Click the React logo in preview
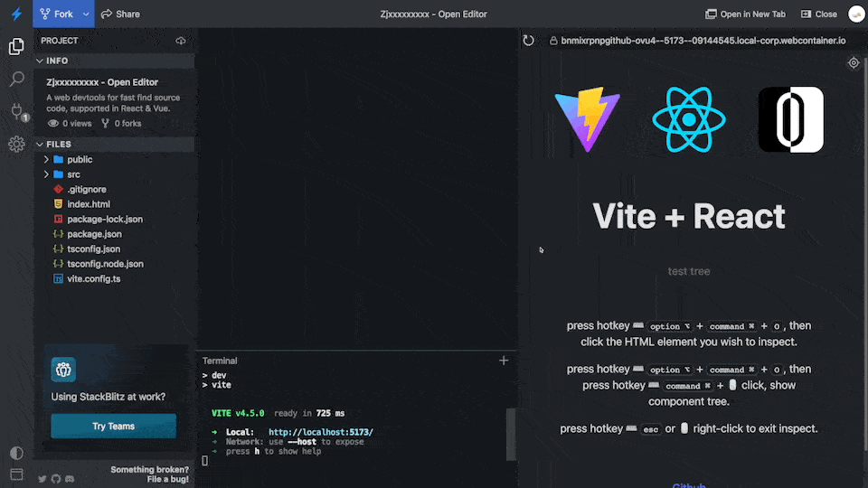 coord(689,119)
